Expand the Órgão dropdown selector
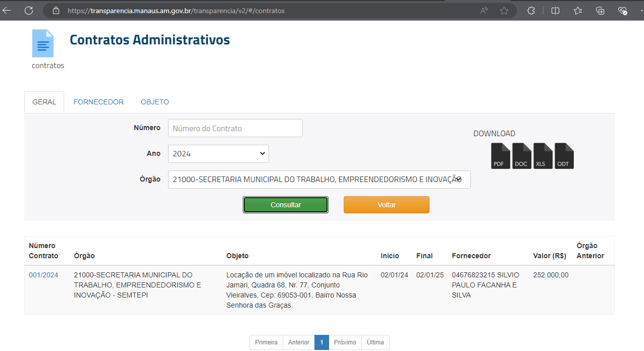 click(x=319, y=180)
